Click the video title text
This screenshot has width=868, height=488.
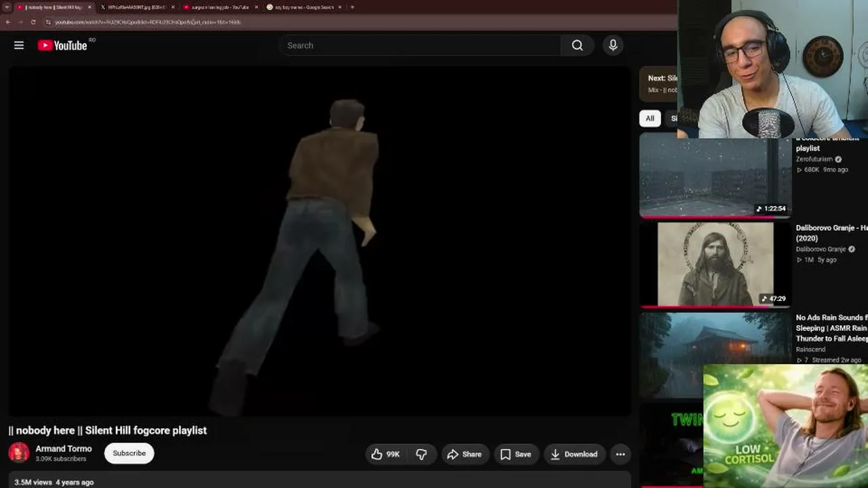coord(108,430)
